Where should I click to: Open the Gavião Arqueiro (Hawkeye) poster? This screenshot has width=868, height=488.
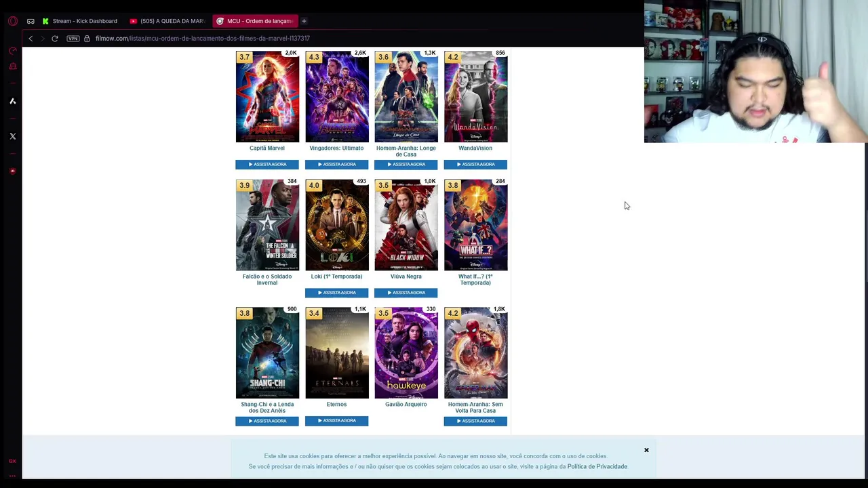coord(406,353)
